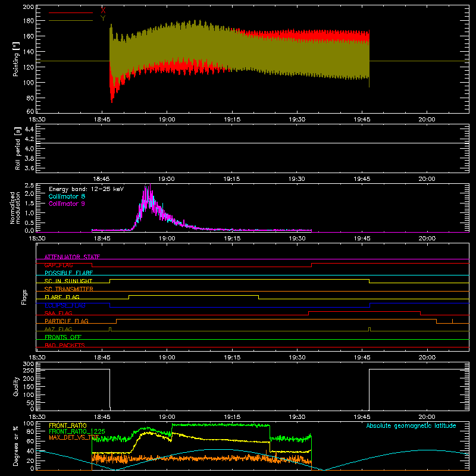Viewport: 476px width, 476px height.
Task: Click the AAZ_FLAG label
Action: [x=58, y=329]
